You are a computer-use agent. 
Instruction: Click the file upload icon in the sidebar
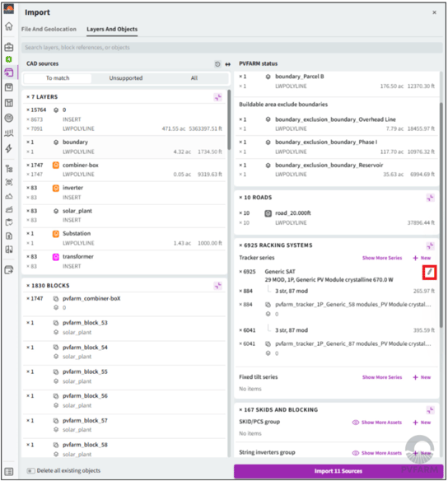pyautogui.click(x=9, y=236)
